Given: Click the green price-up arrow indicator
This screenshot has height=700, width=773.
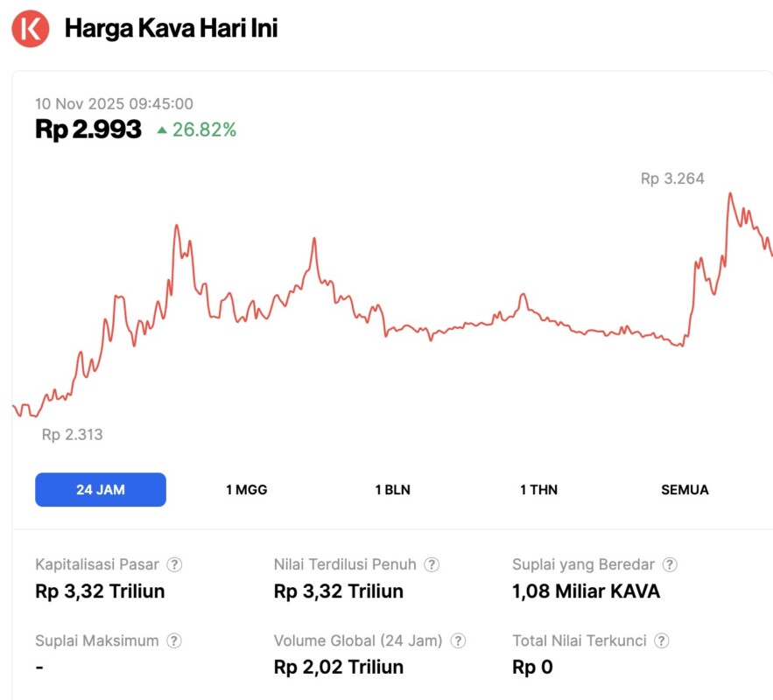Looking at the screenshot, I should [162, 130].
